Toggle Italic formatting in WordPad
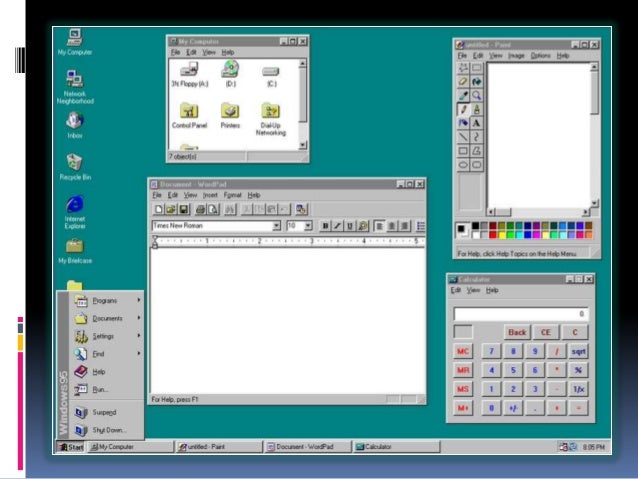Image resolution: width=638 pixels, height=479 pixels. click(x=337, y=226)
